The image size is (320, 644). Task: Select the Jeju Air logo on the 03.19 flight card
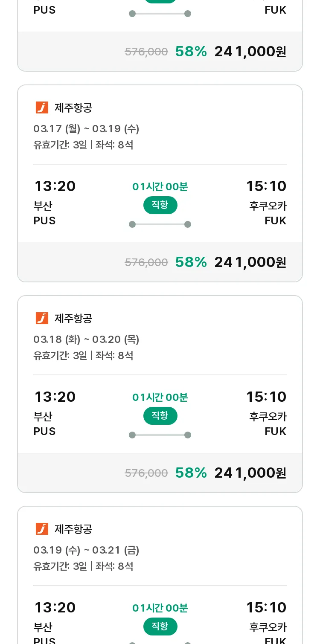42,529
